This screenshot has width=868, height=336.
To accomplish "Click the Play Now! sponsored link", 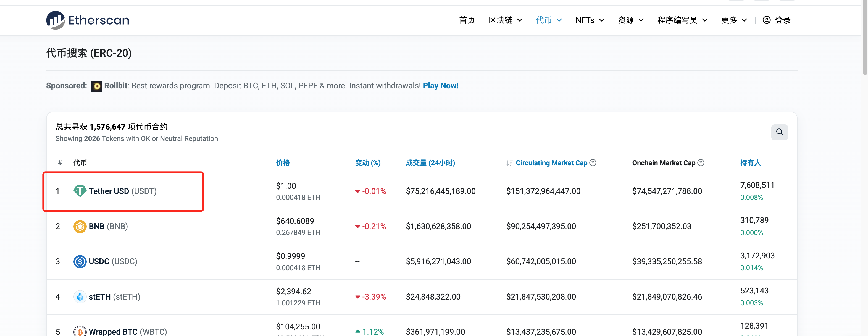I will tap(440, 86).
